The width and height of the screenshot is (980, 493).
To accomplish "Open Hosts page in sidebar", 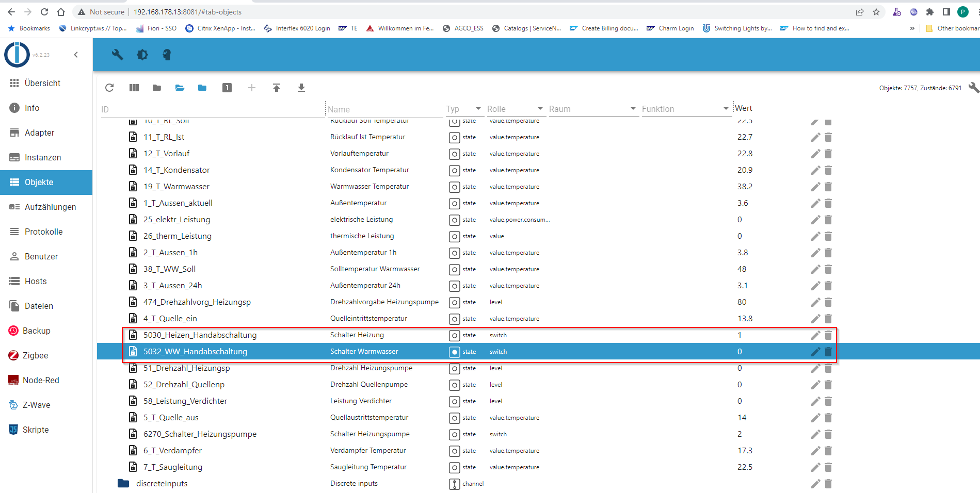I will coord(46,281).
